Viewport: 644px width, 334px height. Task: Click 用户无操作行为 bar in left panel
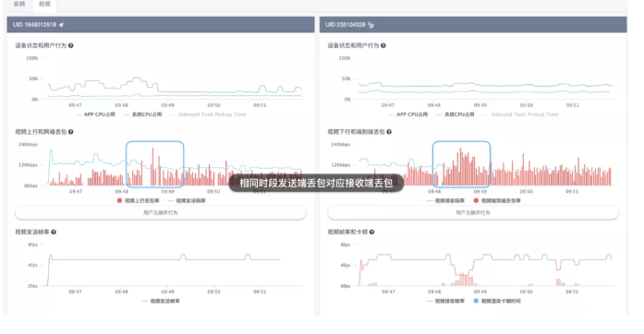[x=161, y=212]
